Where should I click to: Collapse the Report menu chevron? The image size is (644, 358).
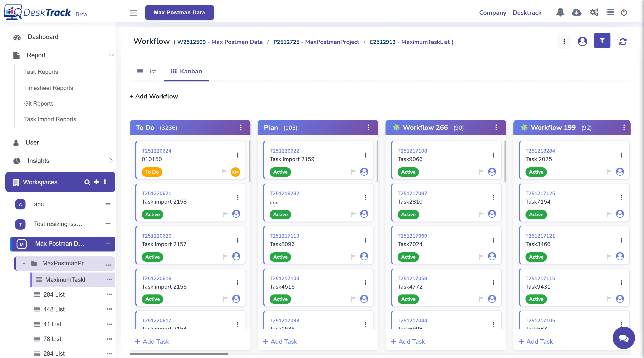click(112, 55)
